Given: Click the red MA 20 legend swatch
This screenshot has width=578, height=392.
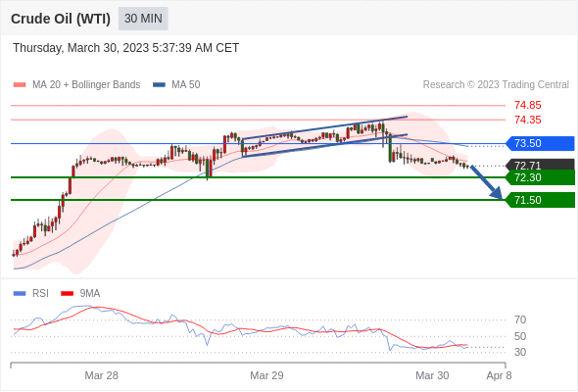Looking at the screenshot, I should tap(20, 85).
